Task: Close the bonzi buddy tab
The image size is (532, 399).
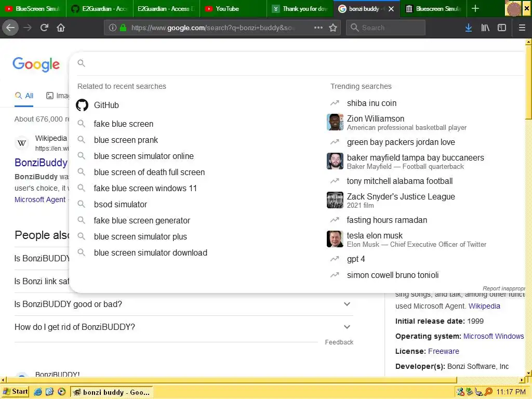Action: [x=391, y=9]
